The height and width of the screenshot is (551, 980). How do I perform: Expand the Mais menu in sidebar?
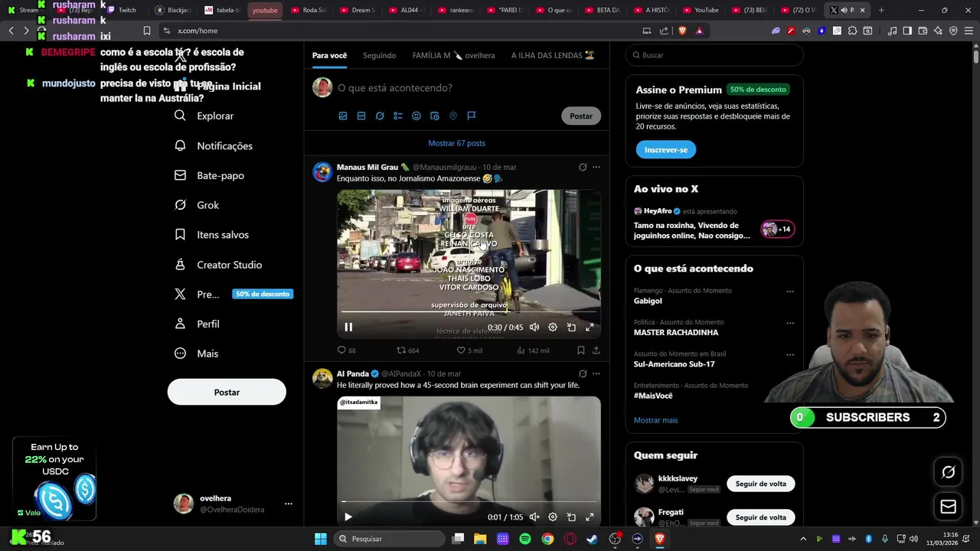click(197, 354)
